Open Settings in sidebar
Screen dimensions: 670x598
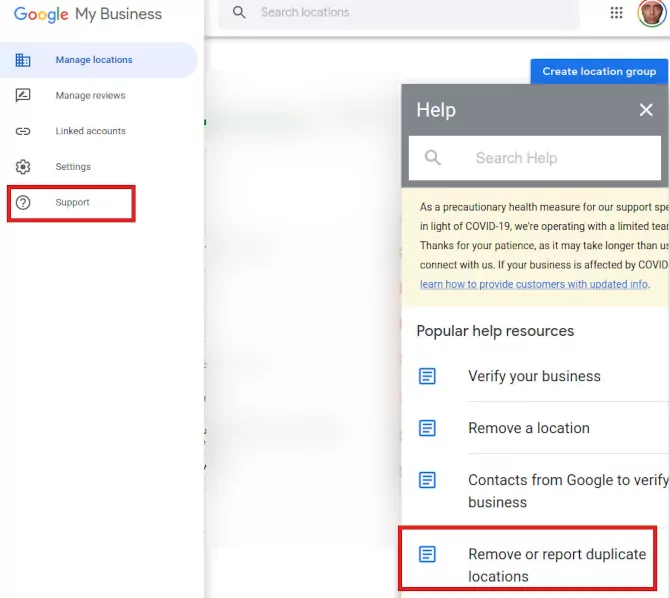click(73, 167)
